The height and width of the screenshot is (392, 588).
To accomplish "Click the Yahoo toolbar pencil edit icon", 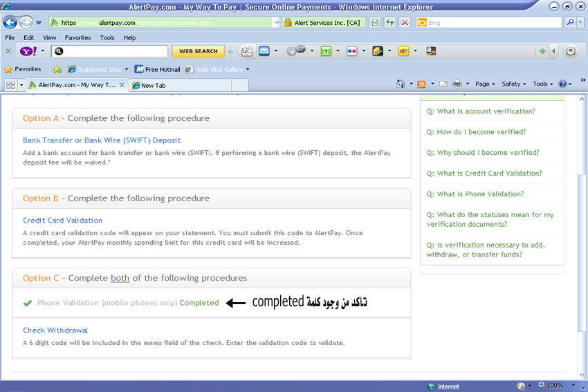I will 246,51.
